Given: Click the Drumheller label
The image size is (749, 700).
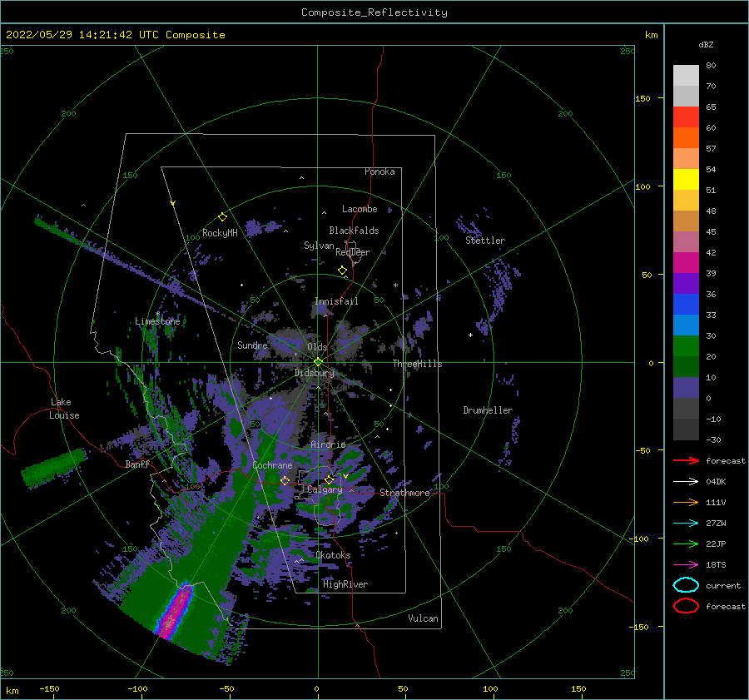Looking at the screenshot, I should click(x=488, y=410).
